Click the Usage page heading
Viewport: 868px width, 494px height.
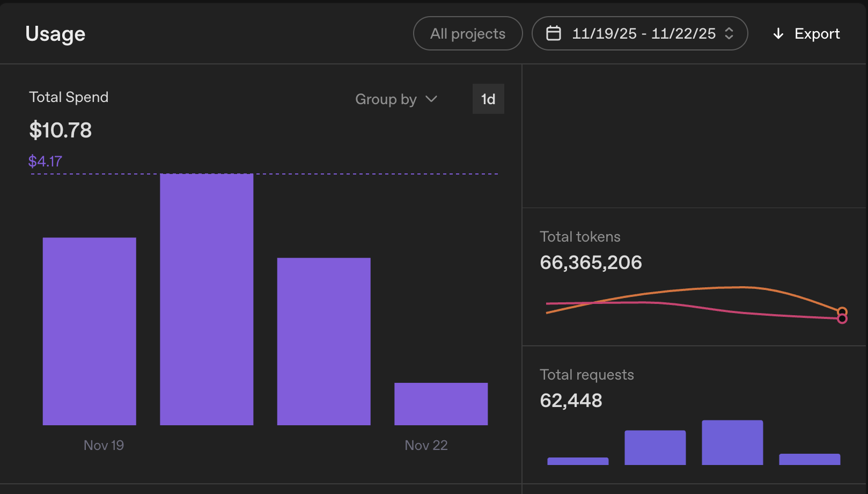(55, 33)
